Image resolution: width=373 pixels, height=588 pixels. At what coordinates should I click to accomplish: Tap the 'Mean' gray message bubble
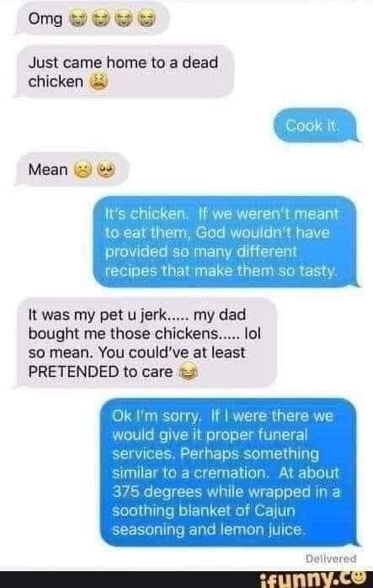(x=72, y=170)
